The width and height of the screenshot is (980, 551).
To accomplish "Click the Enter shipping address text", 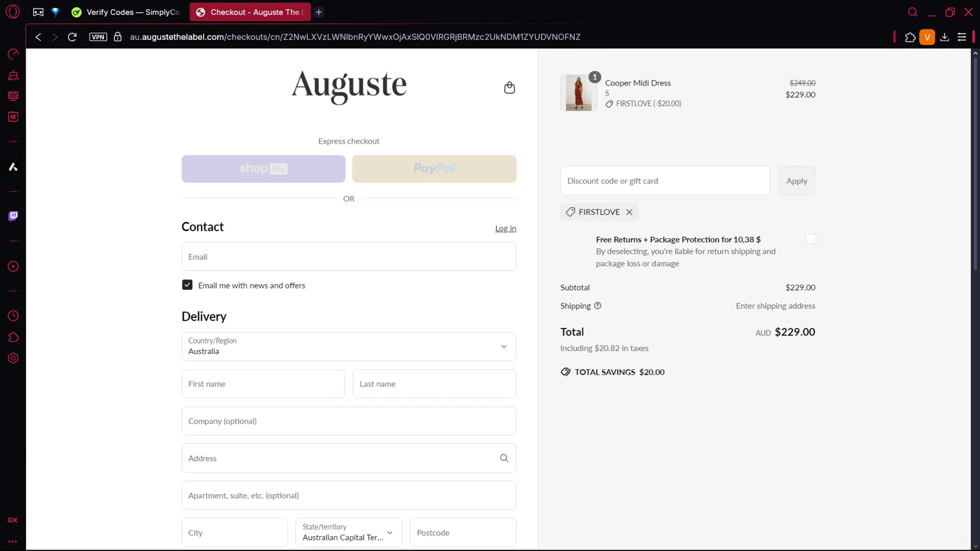I will (776, 306).
